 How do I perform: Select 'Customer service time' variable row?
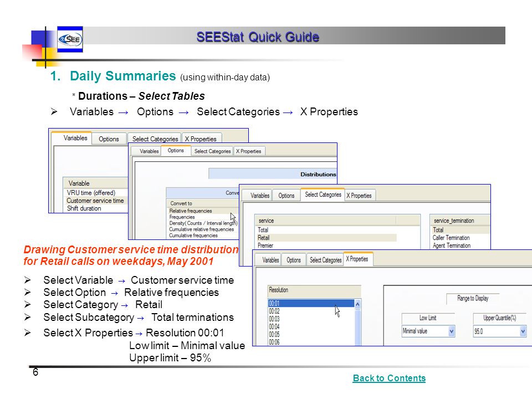point(96,201)
